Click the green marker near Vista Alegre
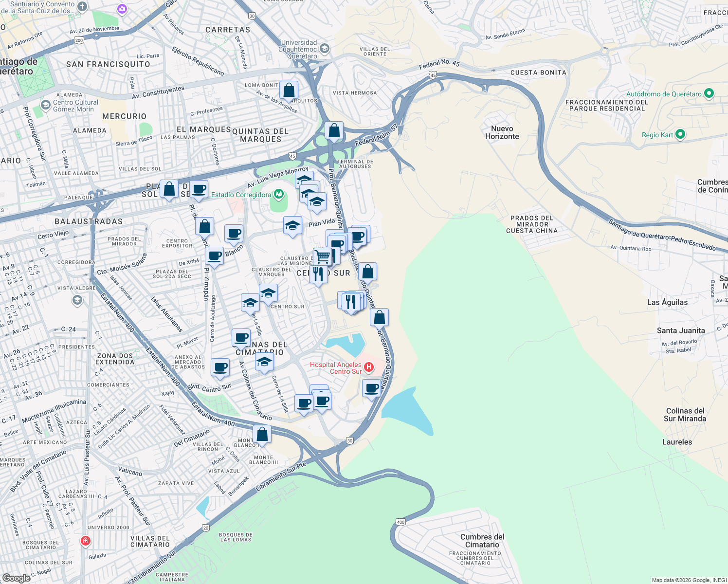Viewport: 728px width, 584px height. [77, 300]
